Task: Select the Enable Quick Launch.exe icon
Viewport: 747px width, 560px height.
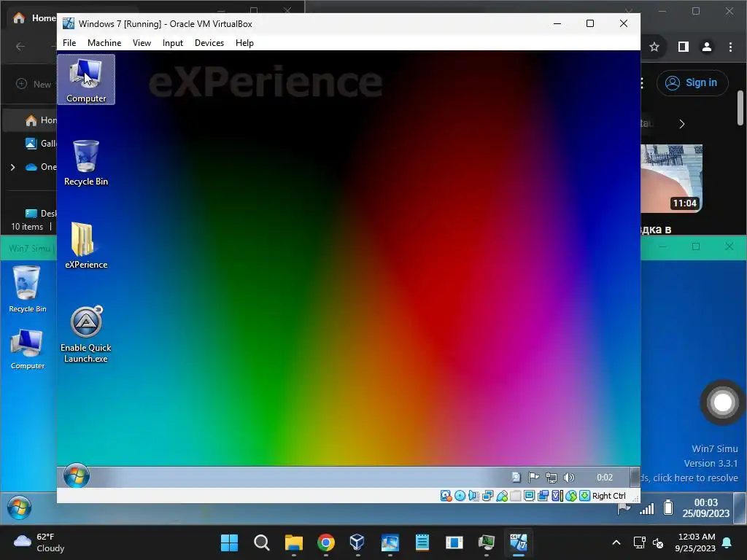Action: pos(86,334)
